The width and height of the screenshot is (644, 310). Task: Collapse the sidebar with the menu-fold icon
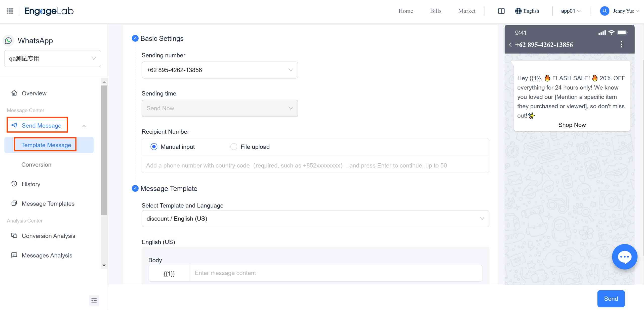[94, 300]
